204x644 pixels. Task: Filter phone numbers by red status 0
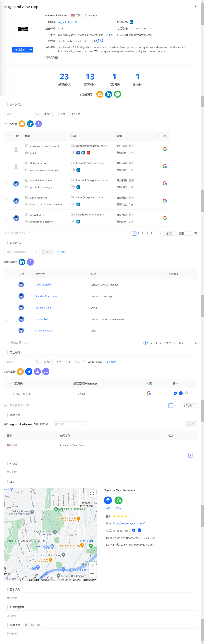[77, 362]
